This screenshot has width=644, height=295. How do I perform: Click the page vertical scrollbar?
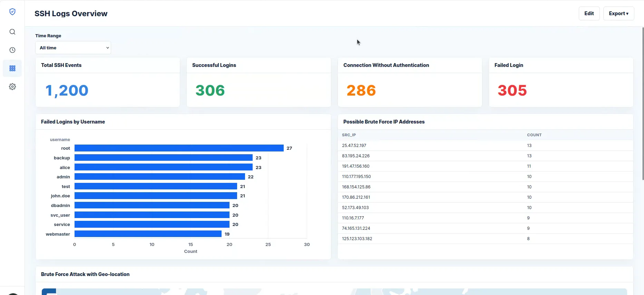pyautogui.click(x=643, y=104)
